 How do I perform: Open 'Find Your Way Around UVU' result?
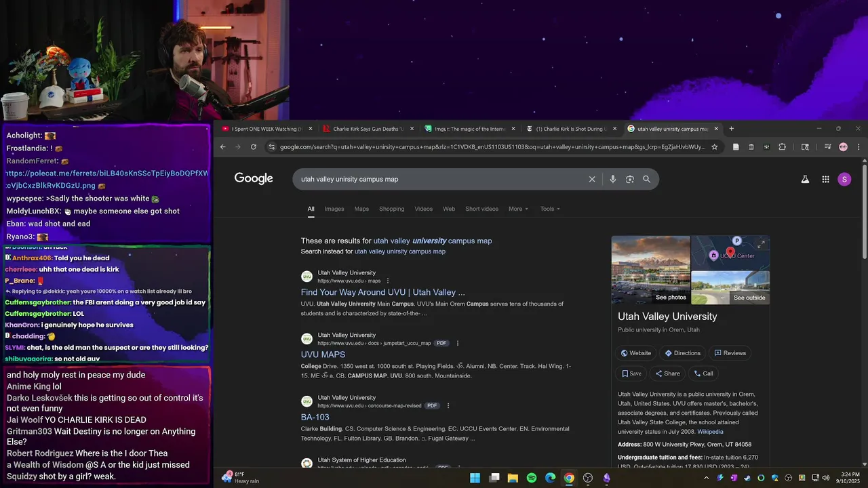383,292
